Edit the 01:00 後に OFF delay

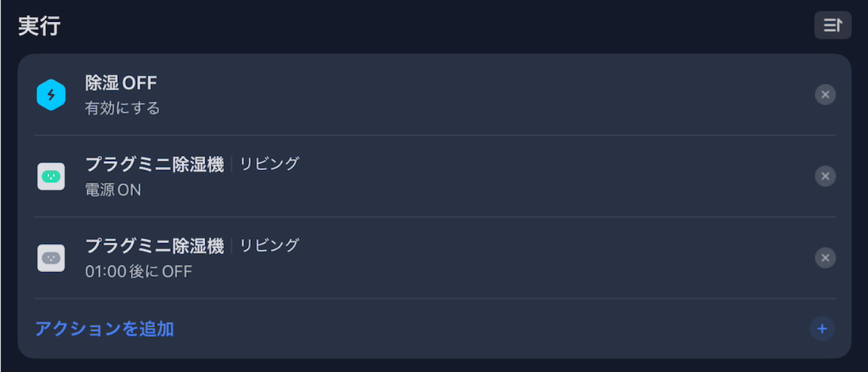coord(138,271)
